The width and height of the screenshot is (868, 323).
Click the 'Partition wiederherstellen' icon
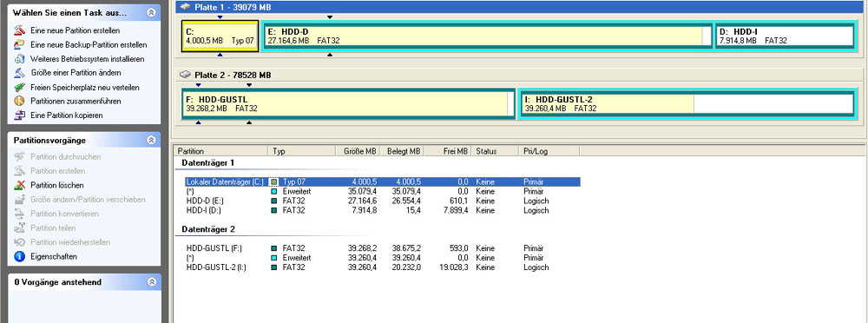pos(20,242)
